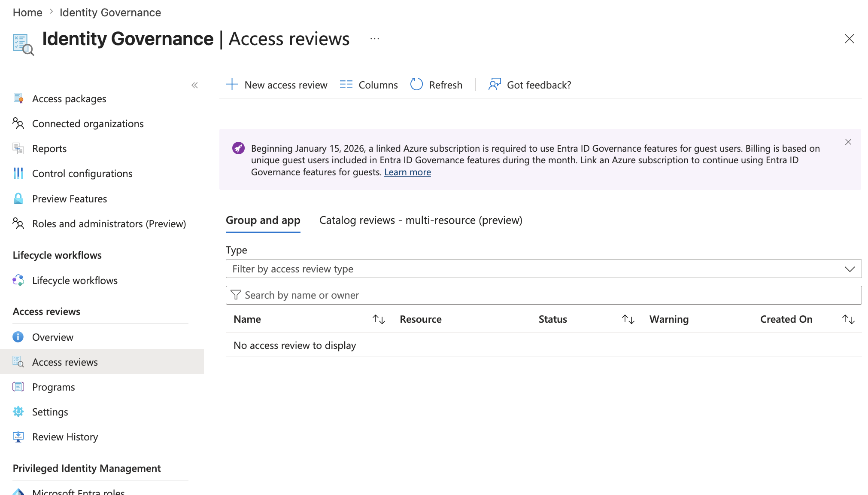Click the Refresh button
Viewport: 868px width, 495px height.
tap(436, 85)
